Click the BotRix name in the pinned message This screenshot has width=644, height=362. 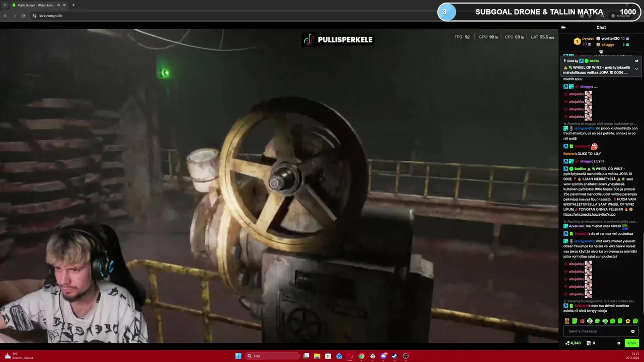click(594, 61)
